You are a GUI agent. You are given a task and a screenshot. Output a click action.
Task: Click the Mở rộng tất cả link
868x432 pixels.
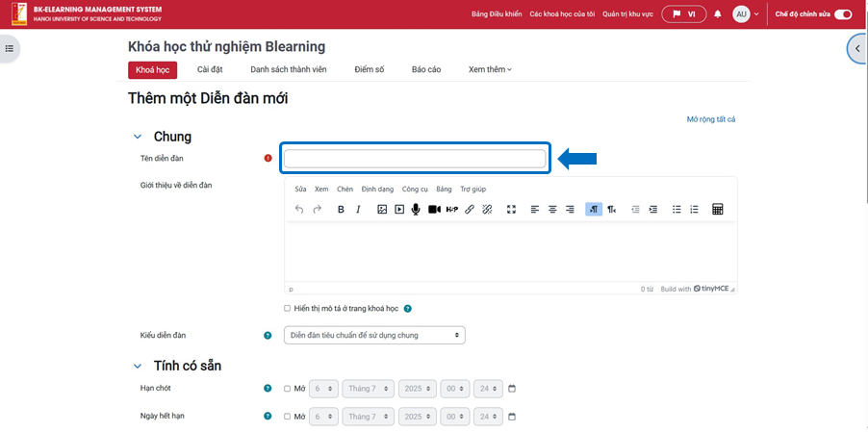[711, 119]
